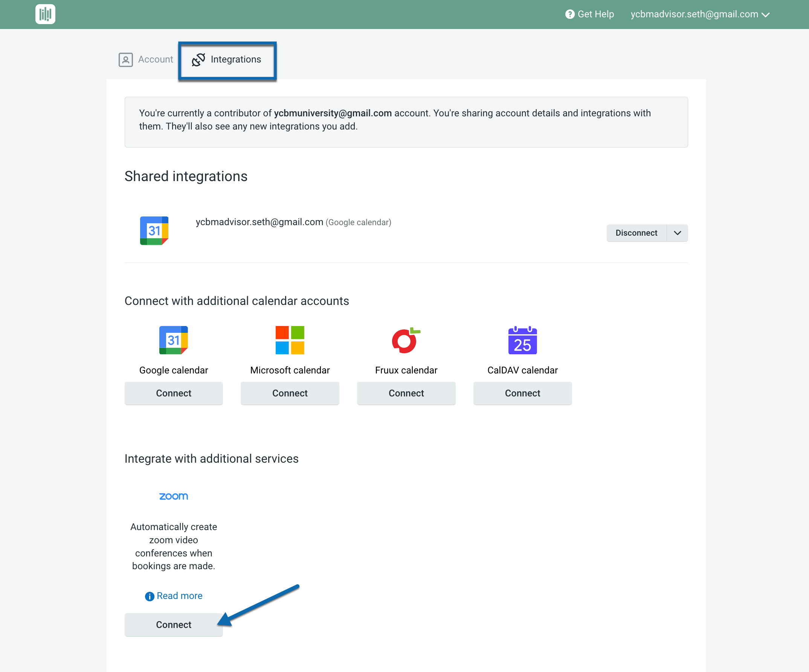Click the Zoom logo

(173, 496)
